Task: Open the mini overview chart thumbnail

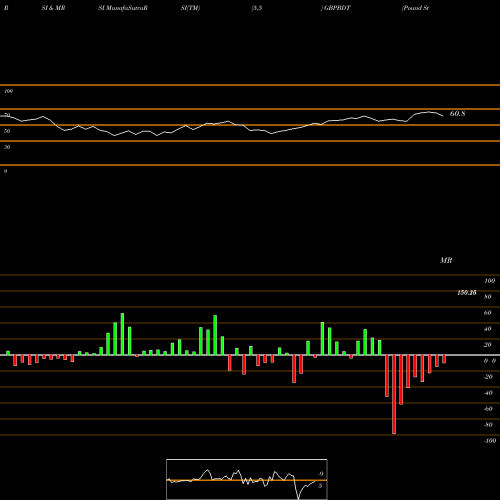Action: [247, 479]
